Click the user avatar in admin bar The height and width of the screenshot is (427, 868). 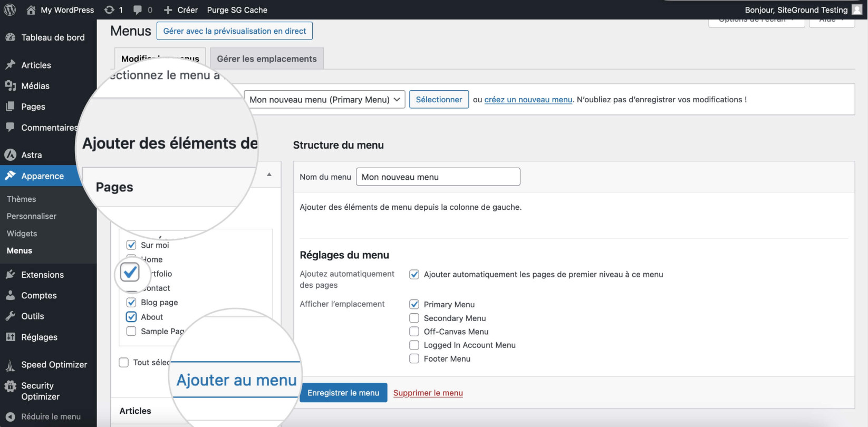click(857, 9)
